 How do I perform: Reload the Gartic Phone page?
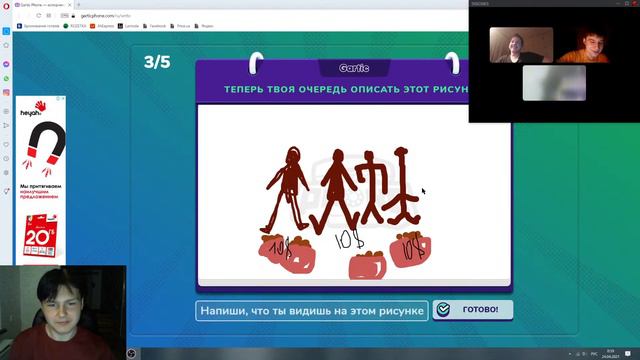point(38,16)
